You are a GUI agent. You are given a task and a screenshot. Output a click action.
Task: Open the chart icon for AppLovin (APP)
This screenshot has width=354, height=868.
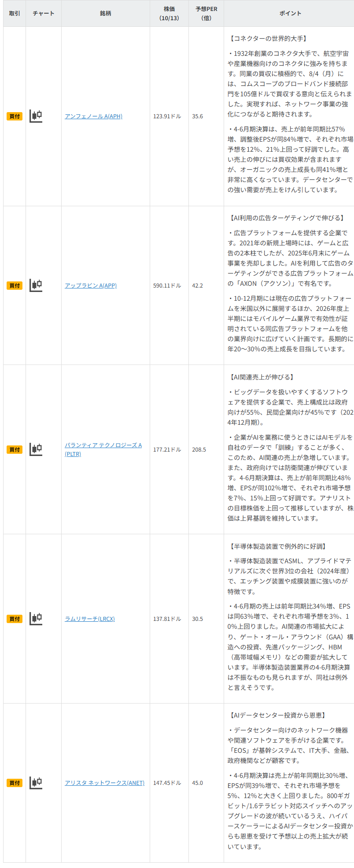(36, 285)
